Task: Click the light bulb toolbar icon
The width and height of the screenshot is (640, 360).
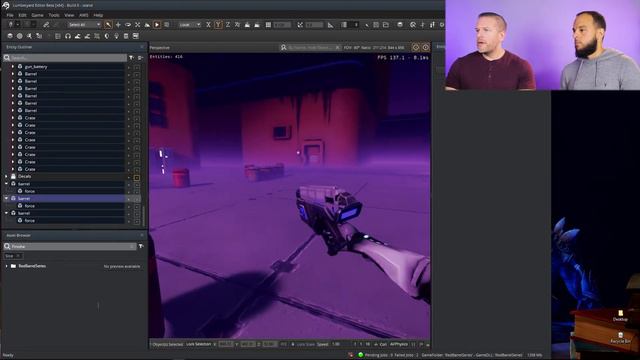Action: click(x=116, y=36)
